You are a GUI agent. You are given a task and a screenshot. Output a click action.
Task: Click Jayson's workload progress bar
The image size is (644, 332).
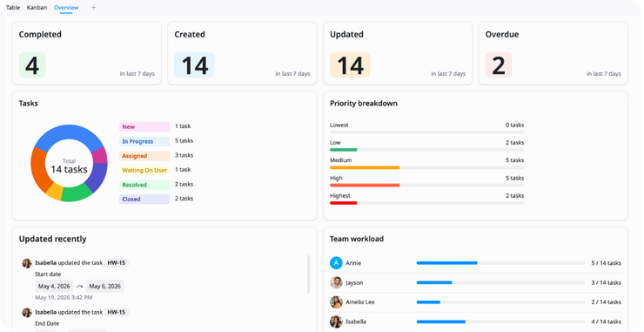pyautogui.click(x=500, y=282)
